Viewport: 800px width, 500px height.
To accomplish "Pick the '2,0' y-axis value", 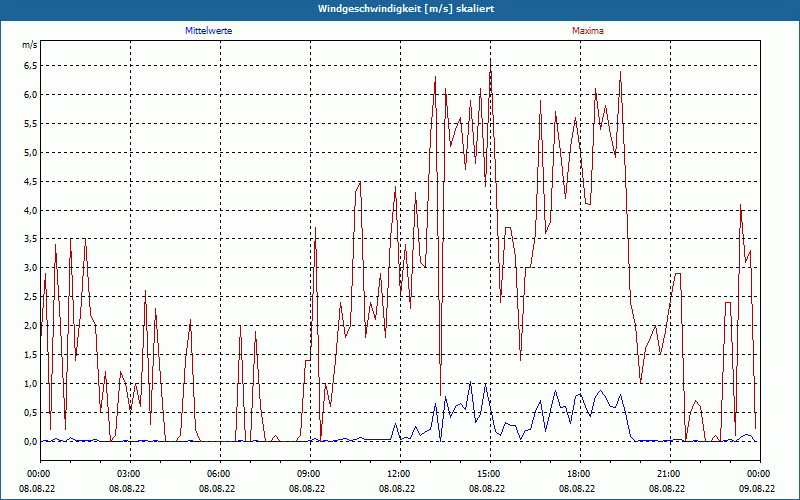I will tap(30, 326).
